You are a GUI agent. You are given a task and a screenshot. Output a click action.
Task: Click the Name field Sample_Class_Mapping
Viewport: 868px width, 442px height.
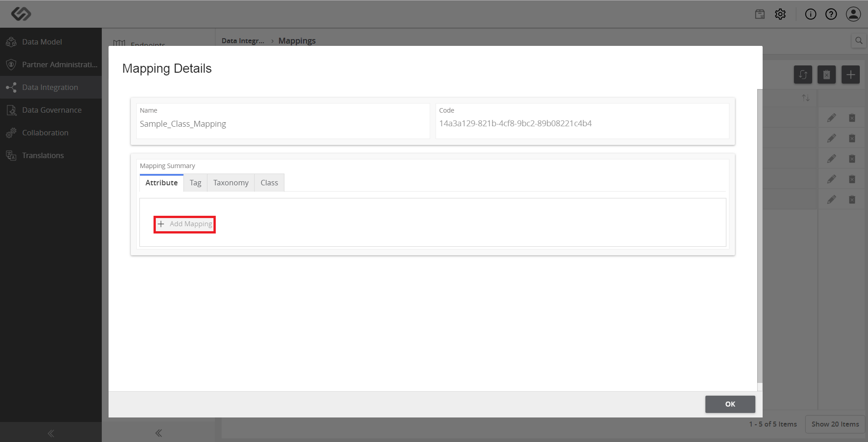[x=283, y=121]
